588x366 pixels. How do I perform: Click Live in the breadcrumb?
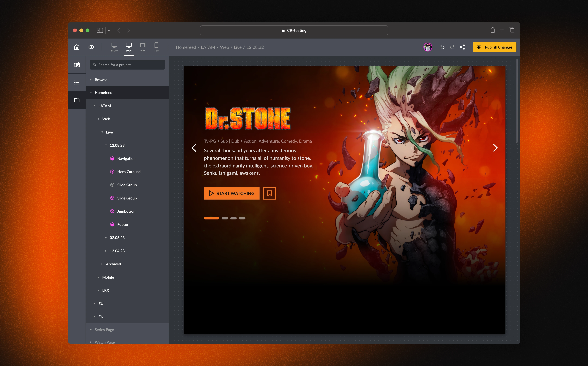pyautogui.click(x=238, y=47)
